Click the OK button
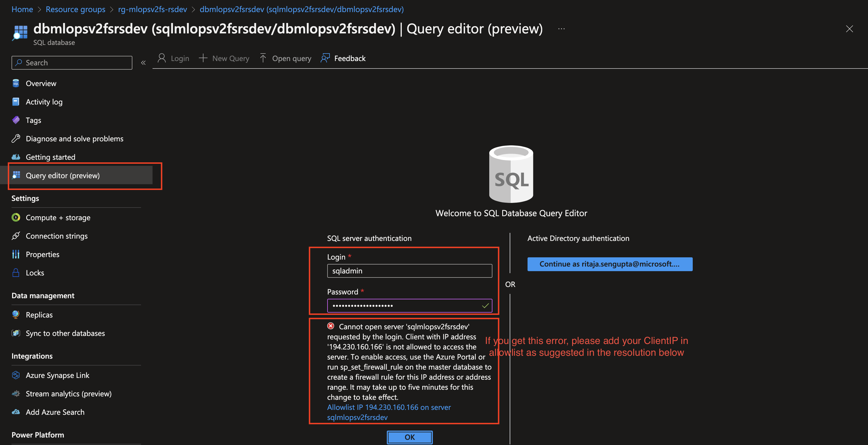868x445 pixels. pos(410,437)
